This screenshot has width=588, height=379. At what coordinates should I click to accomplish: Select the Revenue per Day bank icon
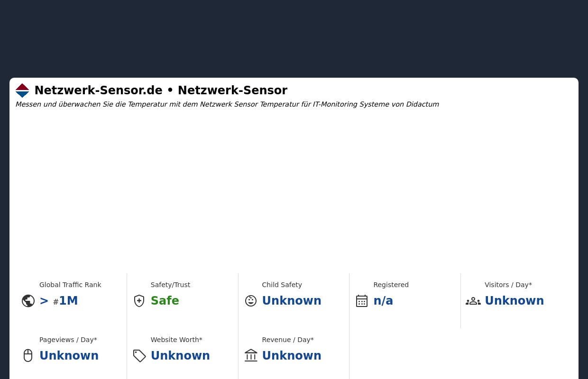(250, 355)
